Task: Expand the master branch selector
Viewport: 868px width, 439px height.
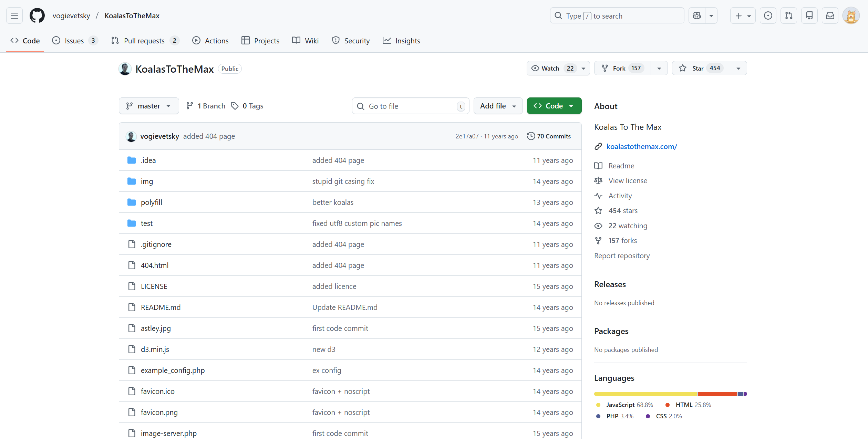Action: (x=148, y=106)
